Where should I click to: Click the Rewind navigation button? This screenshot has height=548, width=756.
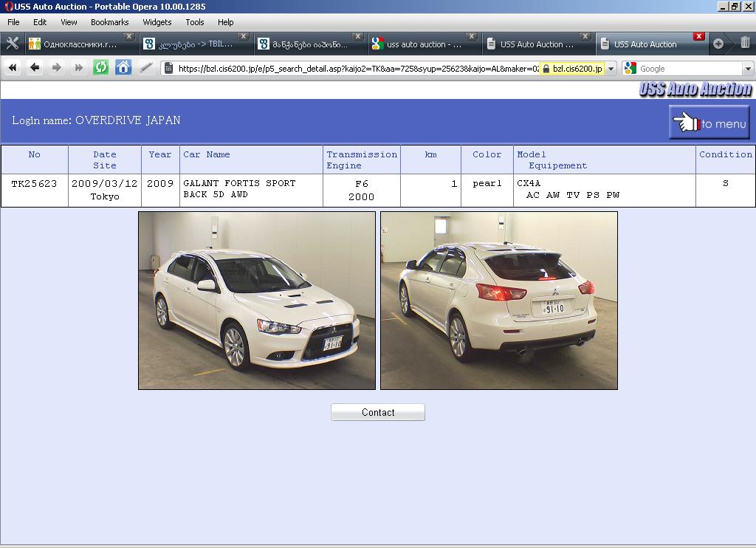tap(13, 68)
